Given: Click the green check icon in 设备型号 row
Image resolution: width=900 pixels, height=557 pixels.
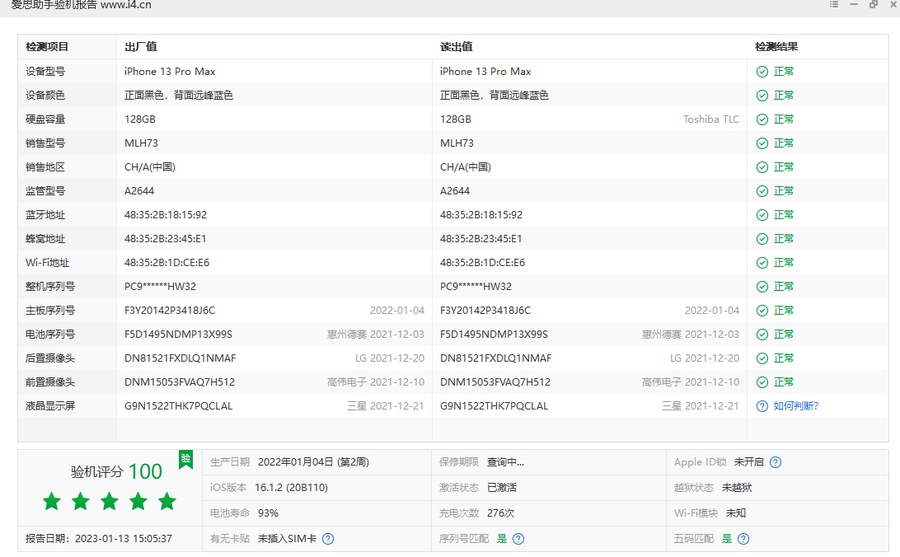Looking at the screenshot, I should click(x=762, y=72).
